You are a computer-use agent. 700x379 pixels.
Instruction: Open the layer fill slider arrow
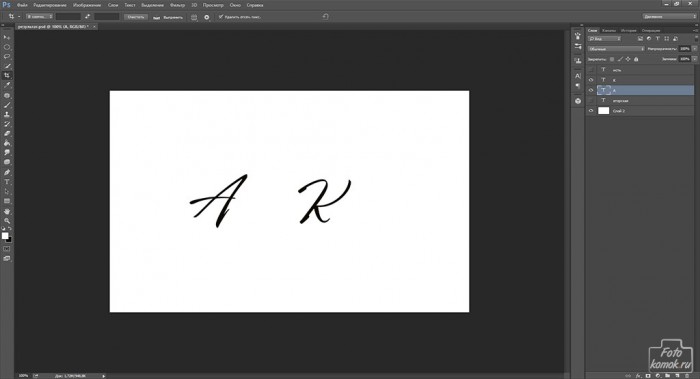coord(694,59)
